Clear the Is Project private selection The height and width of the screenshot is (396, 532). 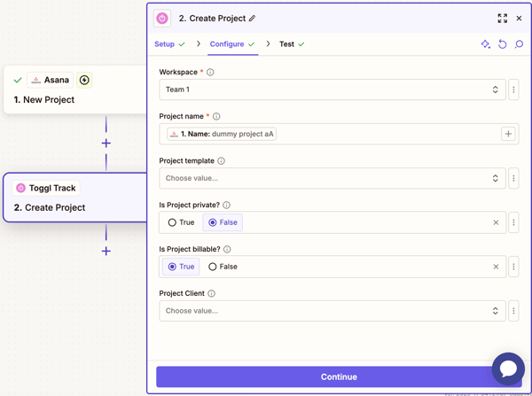496,222
